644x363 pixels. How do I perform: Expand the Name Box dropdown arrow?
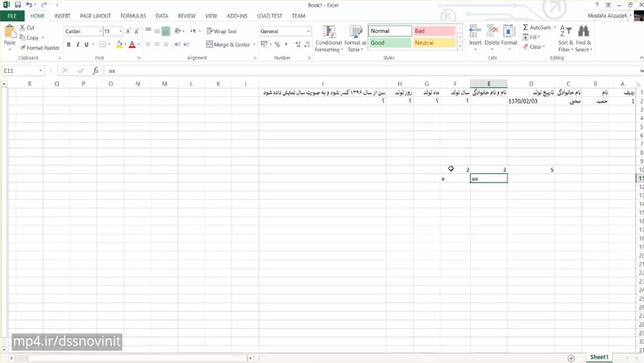(41, 71)
